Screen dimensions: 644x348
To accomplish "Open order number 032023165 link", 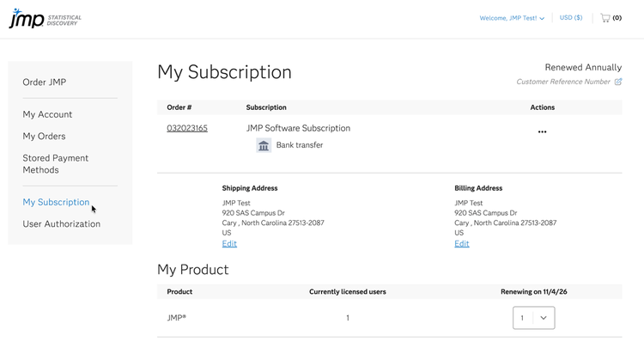I will click(187, 128).
